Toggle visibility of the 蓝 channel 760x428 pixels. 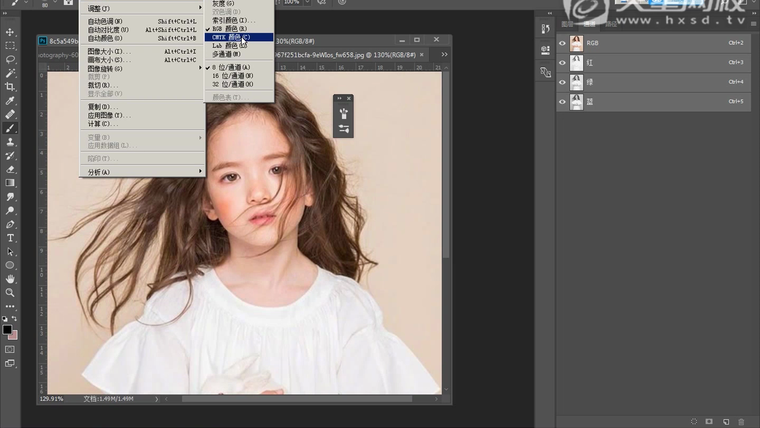tap(562, 101)
